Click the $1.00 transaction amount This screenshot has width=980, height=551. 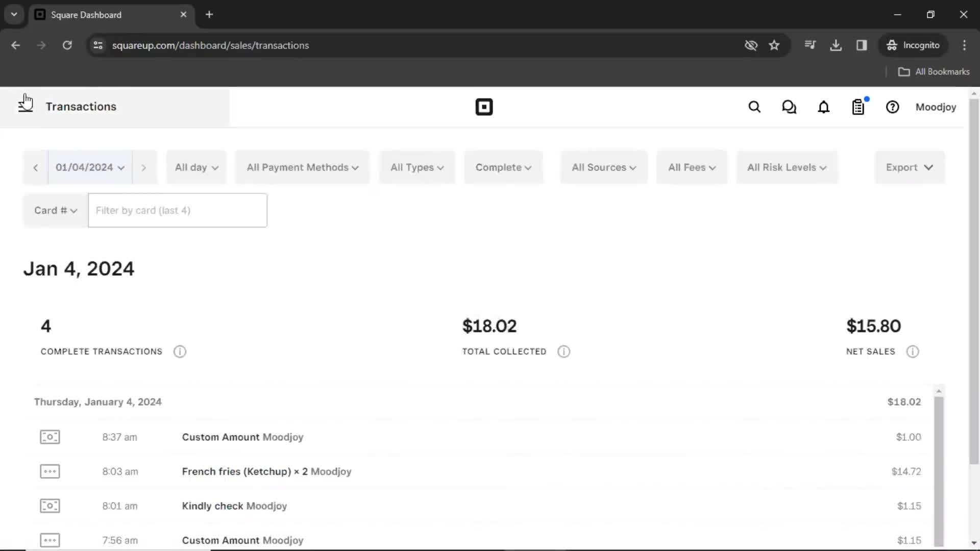pos(909,437)
